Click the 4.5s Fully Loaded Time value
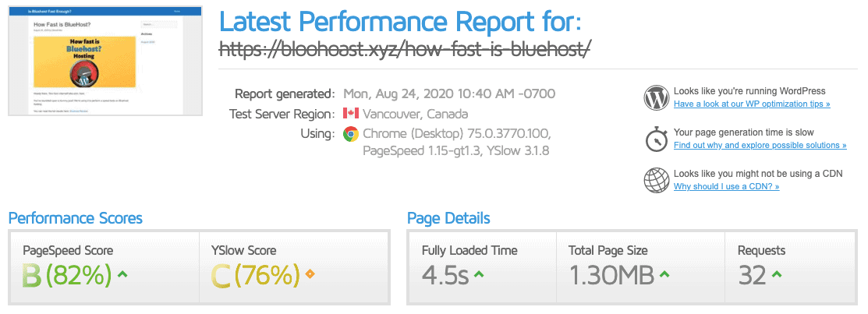The height and width of the screenshot is (314, 868). click(x=445, y=275)
